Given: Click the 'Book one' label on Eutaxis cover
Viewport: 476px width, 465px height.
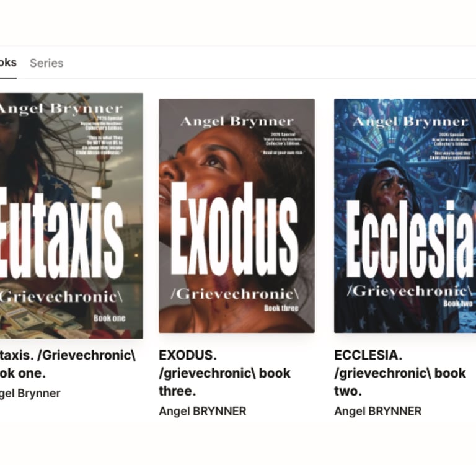Looking at the screenshot, I should (x=109, y=318).
